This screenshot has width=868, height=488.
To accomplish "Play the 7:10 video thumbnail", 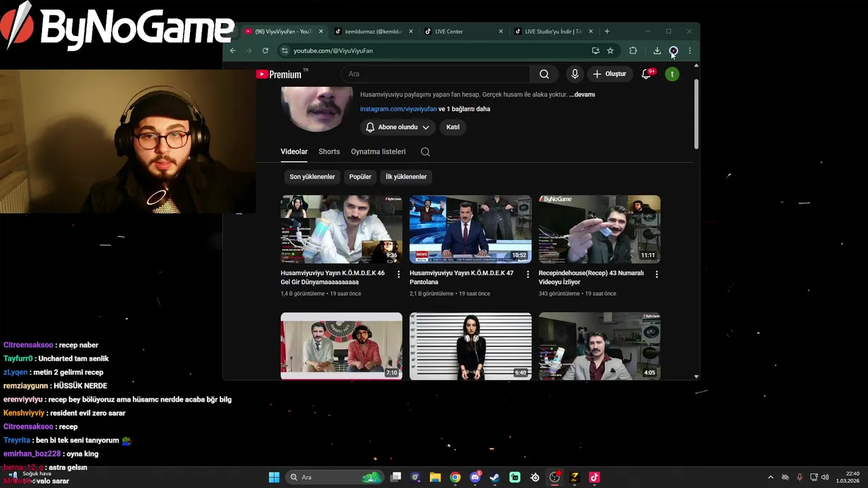I will click(341, 346).
